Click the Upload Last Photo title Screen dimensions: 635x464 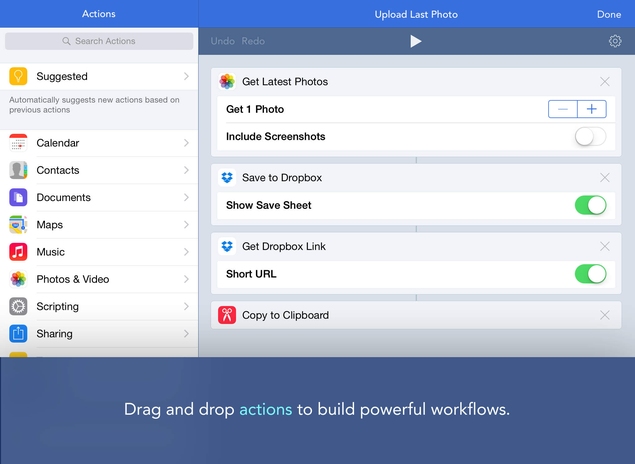click(x=416, y=14)
